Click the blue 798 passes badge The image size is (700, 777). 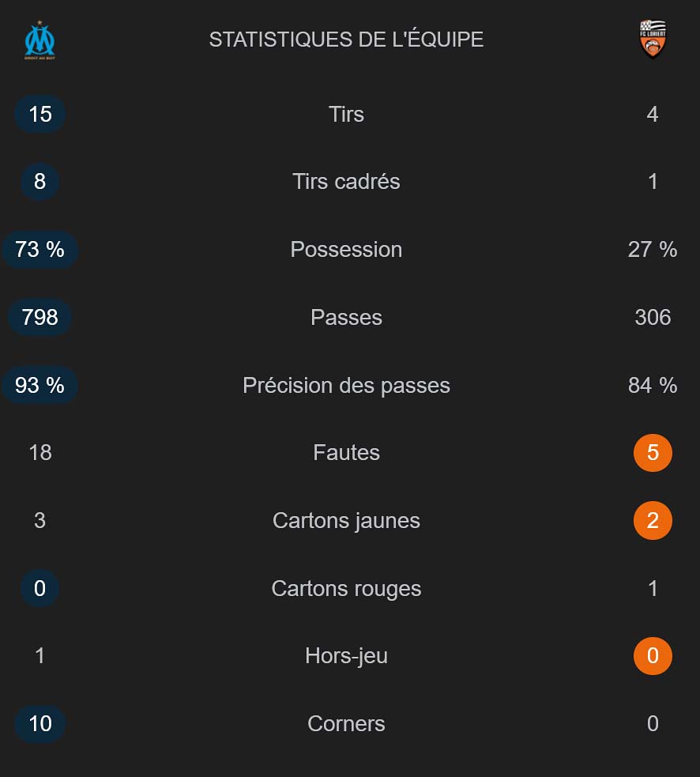pos(40,317)
